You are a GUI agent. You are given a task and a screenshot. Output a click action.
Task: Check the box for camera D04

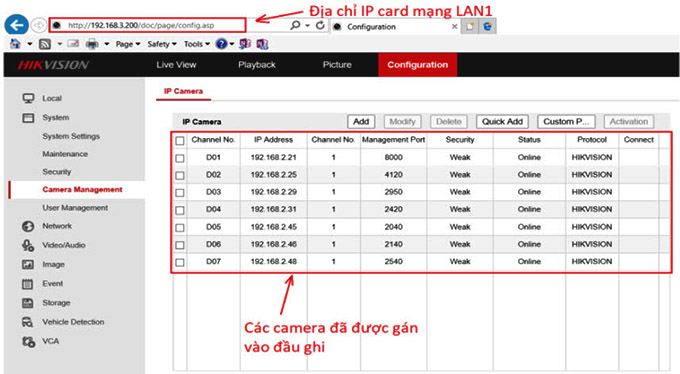(x=180, y=210)
